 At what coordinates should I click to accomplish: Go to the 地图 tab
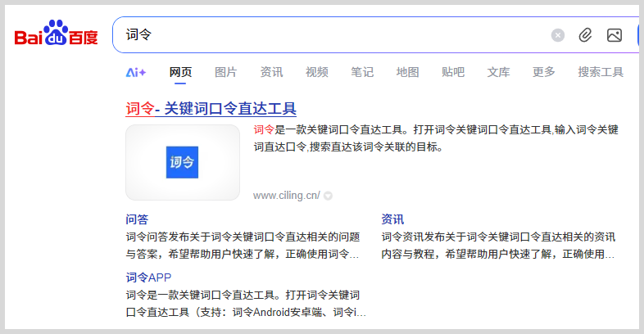pyautogui.click(x=407, y=72)
